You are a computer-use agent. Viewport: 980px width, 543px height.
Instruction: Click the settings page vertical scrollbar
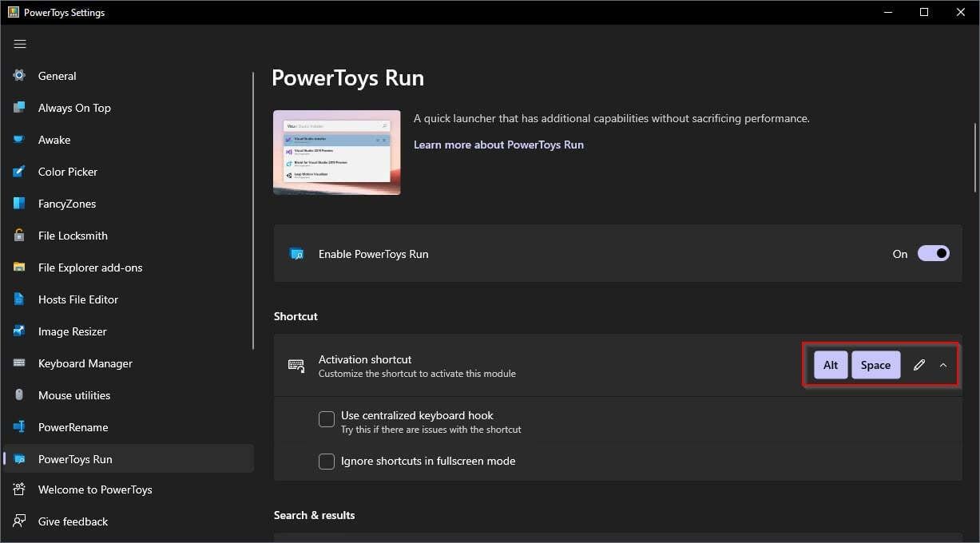(974, 157)
